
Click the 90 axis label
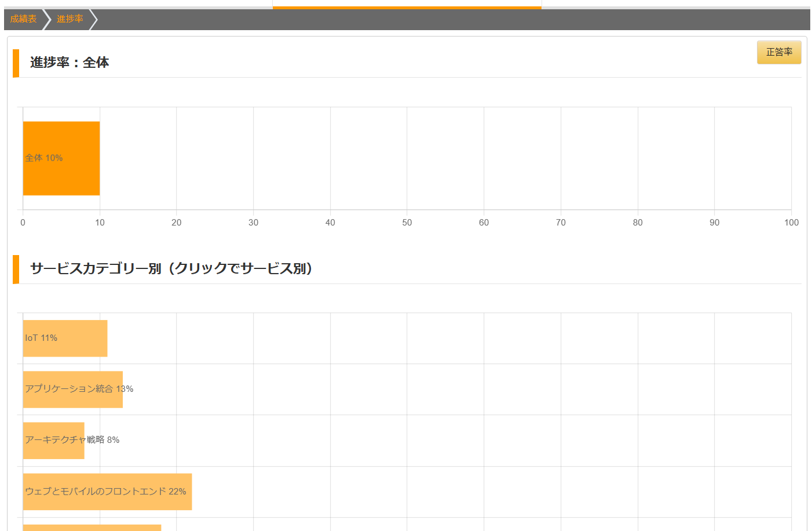[x=715, y=223]
